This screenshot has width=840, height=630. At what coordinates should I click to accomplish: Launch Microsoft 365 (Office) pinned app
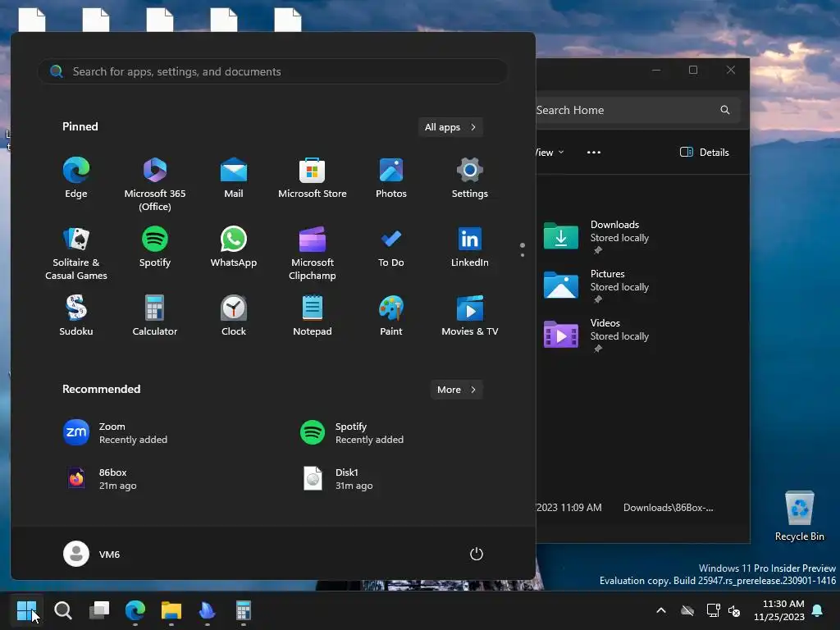point(155,184)
